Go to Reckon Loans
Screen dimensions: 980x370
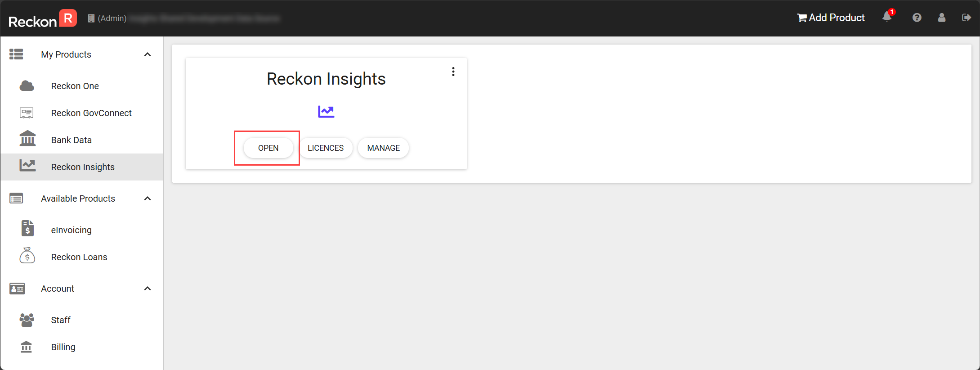point(79,257)
